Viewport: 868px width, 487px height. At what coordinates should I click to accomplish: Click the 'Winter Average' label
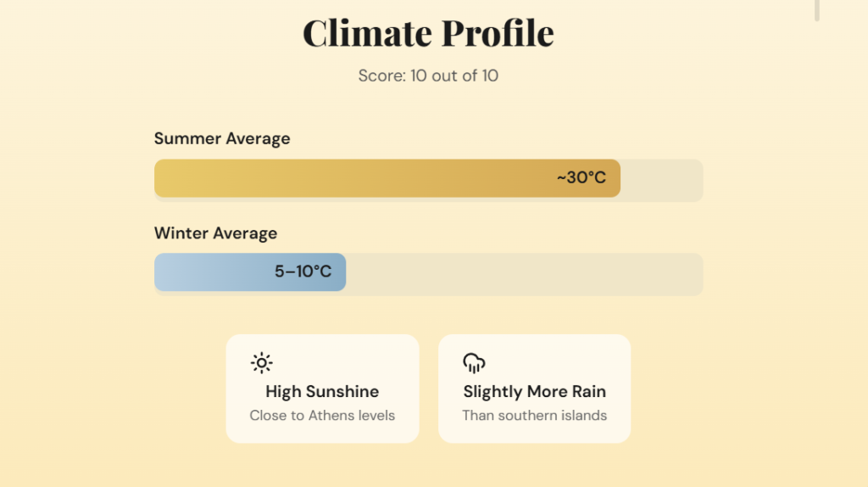(215, 232)
